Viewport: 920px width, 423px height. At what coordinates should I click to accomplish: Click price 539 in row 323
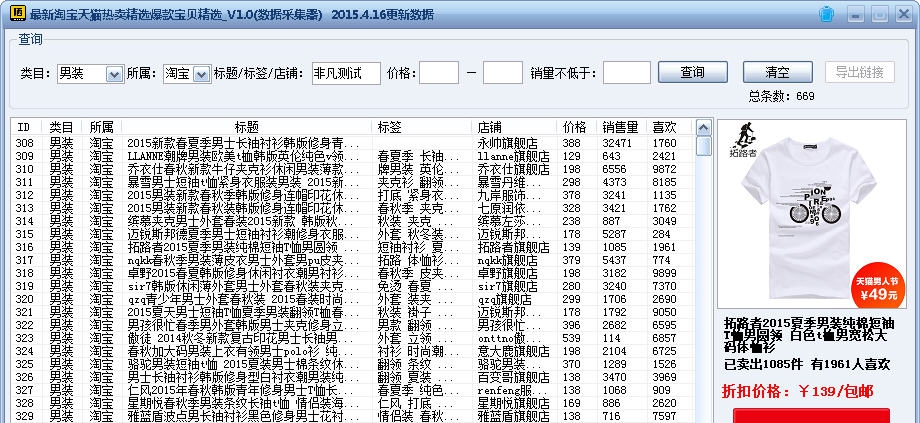[571, 337]
